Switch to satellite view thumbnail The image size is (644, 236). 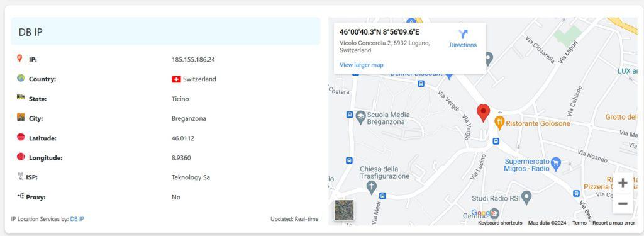[344, 210]
